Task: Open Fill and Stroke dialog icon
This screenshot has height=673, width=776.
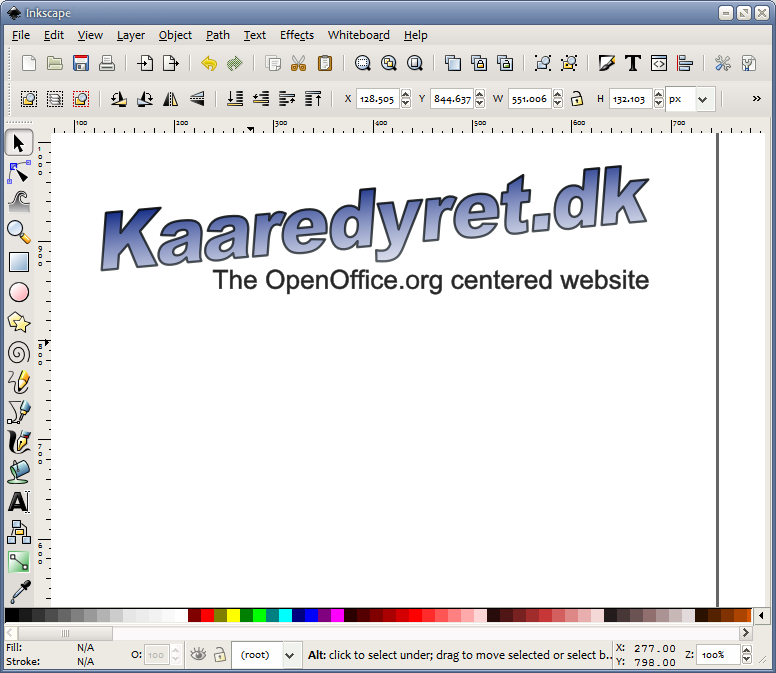Action: (607, 63)
